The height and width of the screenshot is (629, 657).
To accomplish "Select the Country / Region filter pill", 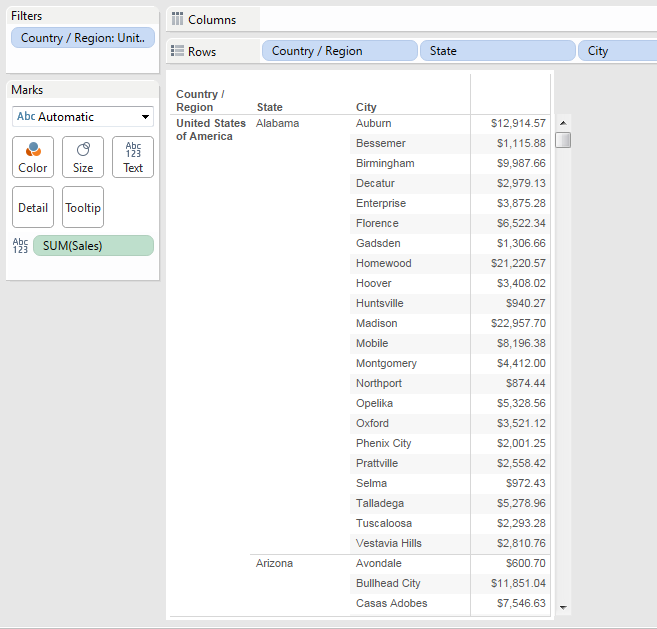I will (x=83, y=38).
